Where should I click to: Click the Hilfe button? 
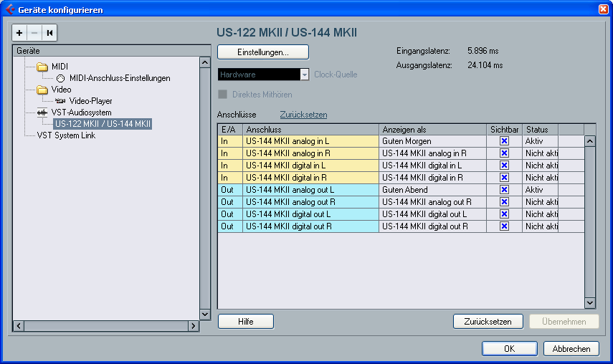pyautogui.click(x=245, y=322)
